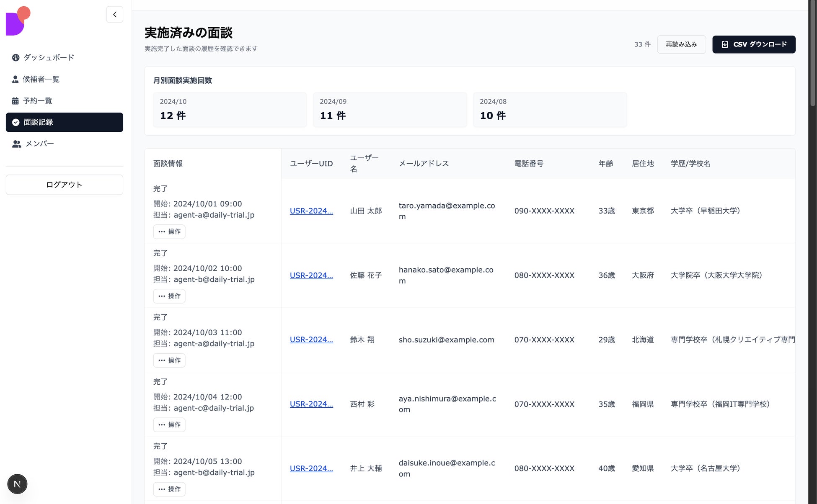Click the app logo in sidebar
Screen dimensions: 817x504
(18, 21)
